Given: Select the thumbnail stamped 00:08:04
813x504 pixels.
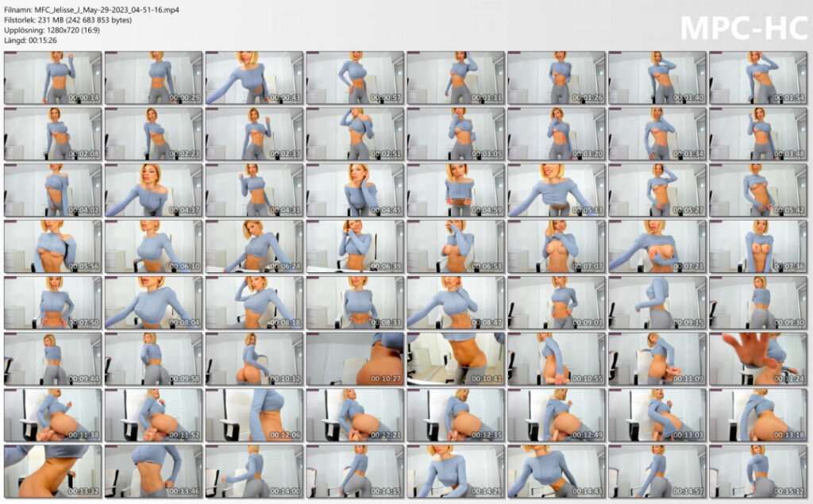Looking at the screenshot, I should click(153, 302).
